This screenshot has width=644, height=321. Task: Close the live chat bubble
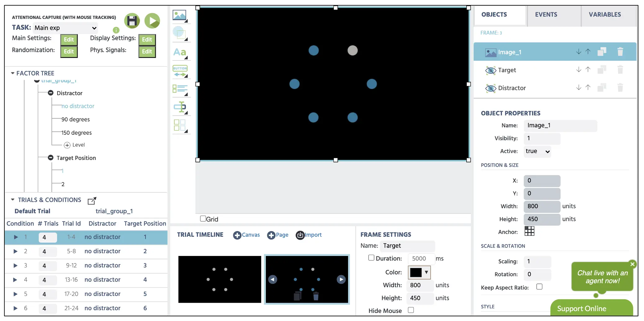tap(633, 264)
